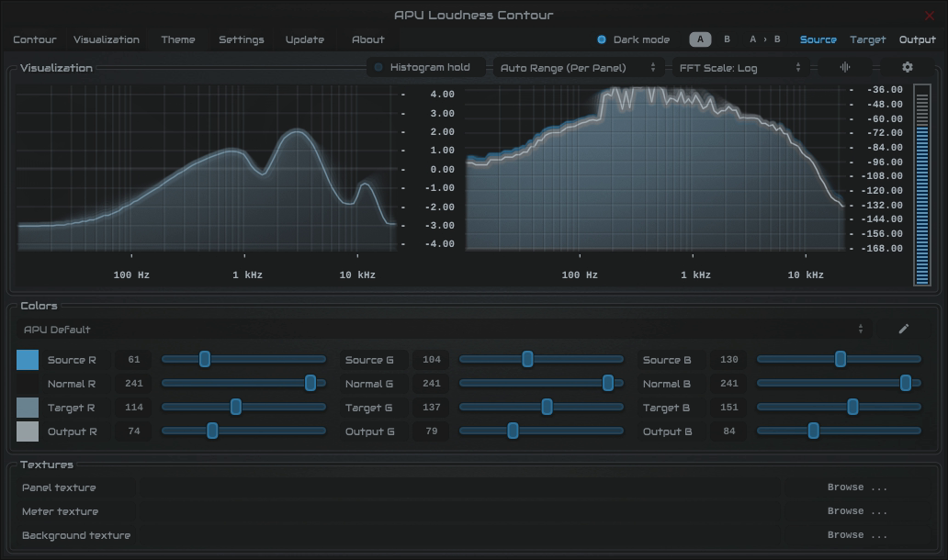The image size is (948, 560).
Task: Click the waveform display icon
Action: click(844, 67)
